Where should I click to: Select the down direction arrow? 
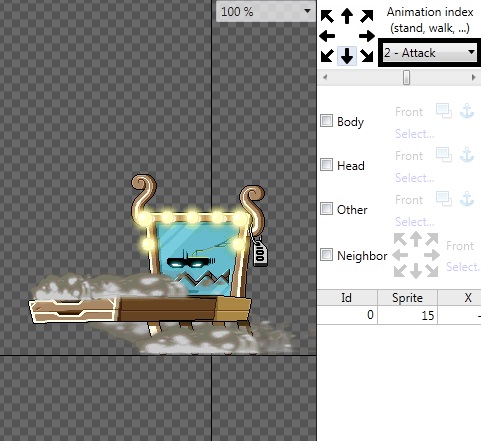pyautogui.click(x=347, y=56)
